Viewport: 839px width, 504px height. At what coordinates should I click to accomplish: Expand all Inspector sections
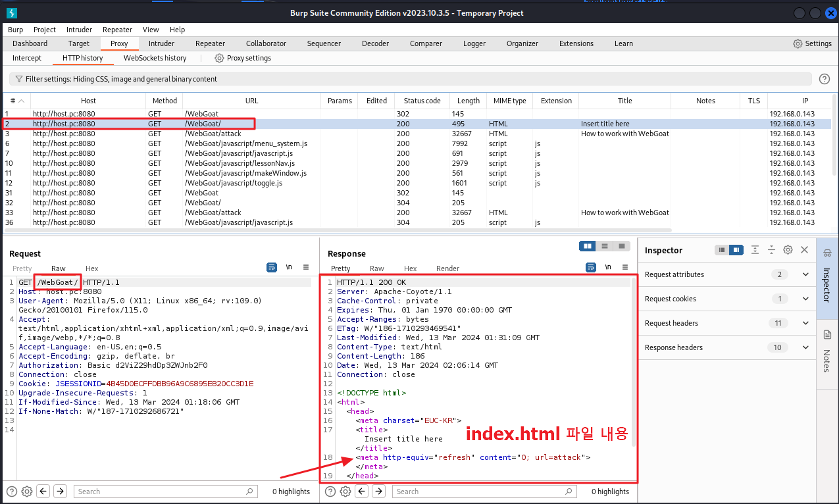coord(755,250)
